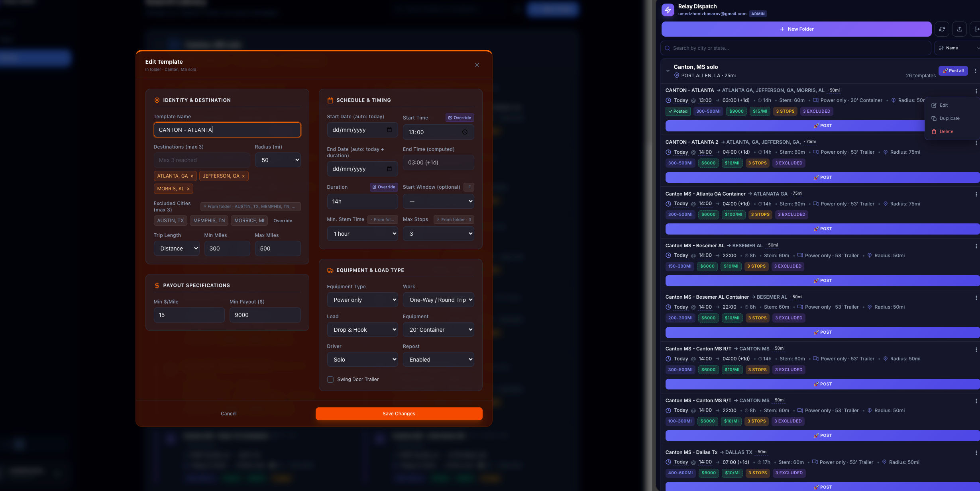
Task: Click Save Changes
Action: (399, 414)
